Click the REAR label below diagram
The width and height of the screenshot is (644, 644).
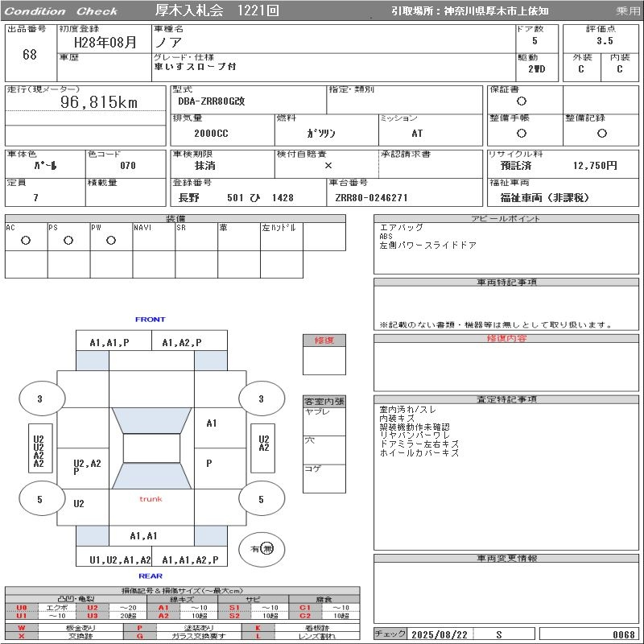[151, 576]
